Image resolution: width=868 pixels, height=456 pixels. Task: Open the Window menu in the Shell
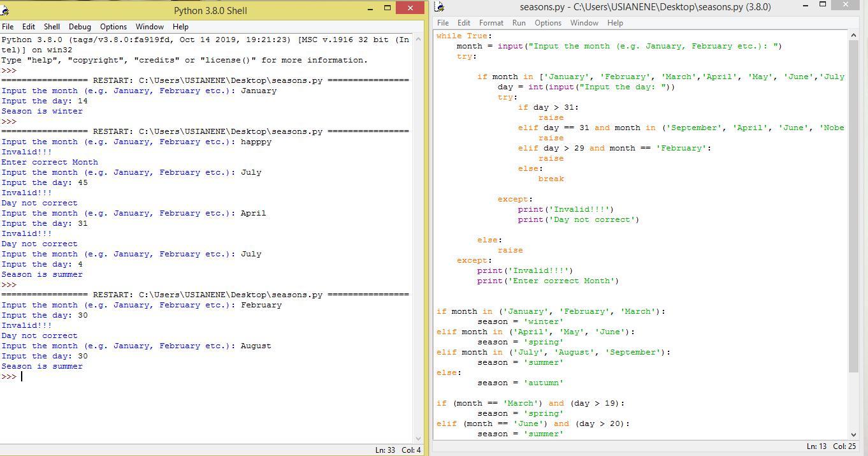pyautogui.click(x=149, y=27)
